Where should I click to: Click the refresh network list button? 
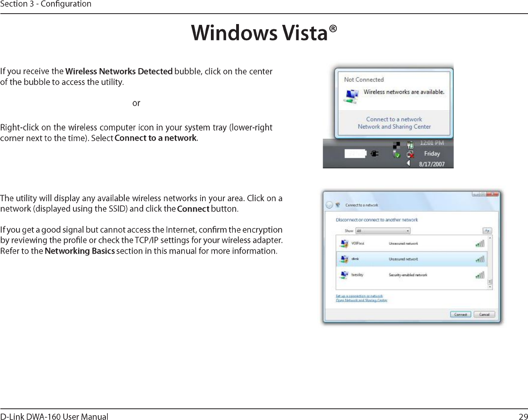click(487, 231)
